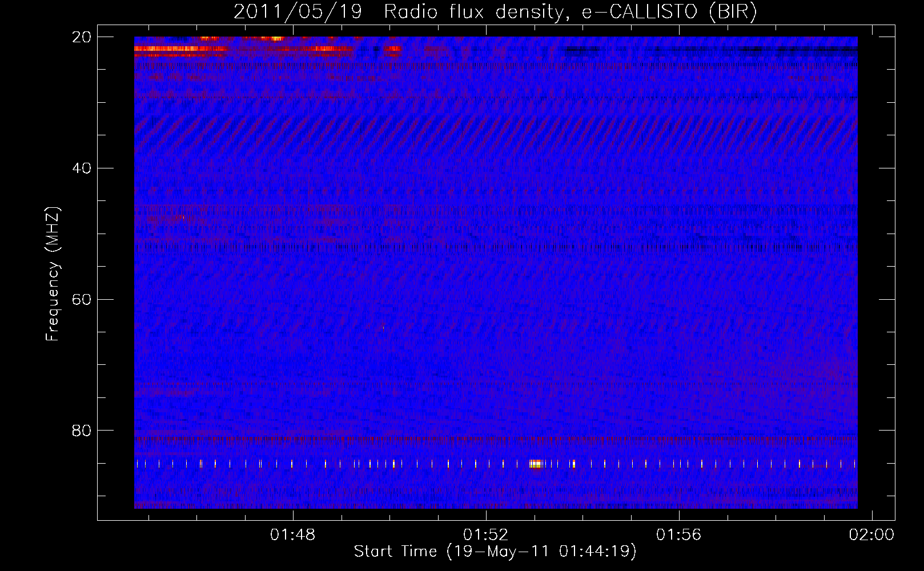Click the frequency tick label 80
The image size is (924, 571).
coord(81,430)
